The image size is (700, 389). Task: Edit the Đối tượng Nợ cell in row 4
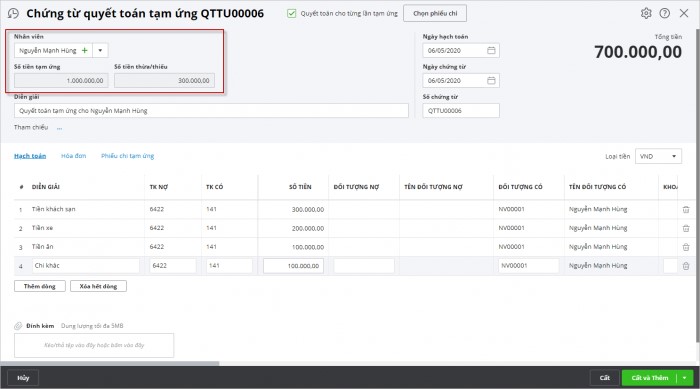(x=364, y=266)
